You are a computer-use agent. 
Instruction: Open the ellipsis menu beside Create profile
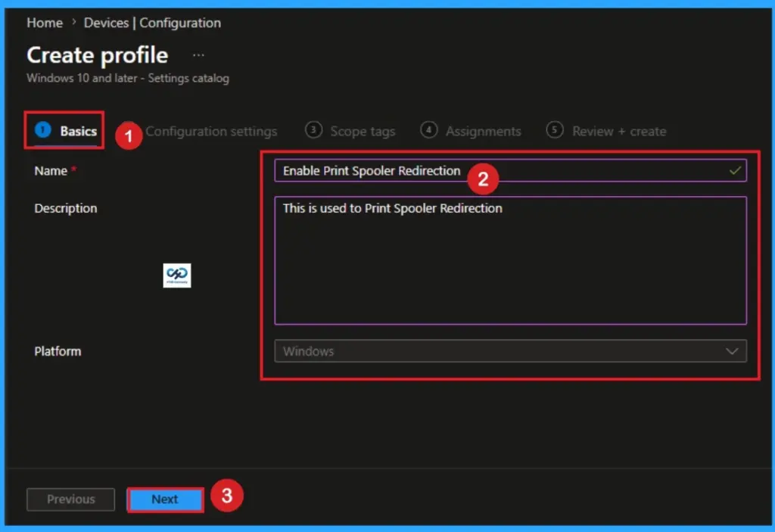pyautogui.click(x=199, y=55)
